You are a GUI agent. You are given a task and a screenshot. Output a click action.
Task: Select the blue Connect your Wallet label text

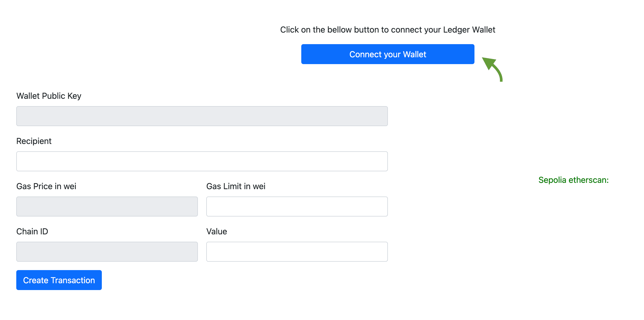[x=388, y=54]
